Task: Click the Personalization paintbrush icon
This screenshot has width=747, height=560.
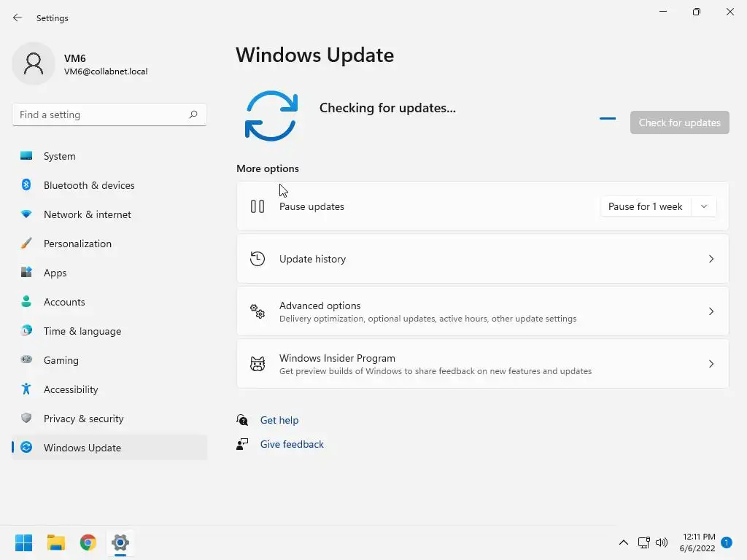Action: [26, 244]
